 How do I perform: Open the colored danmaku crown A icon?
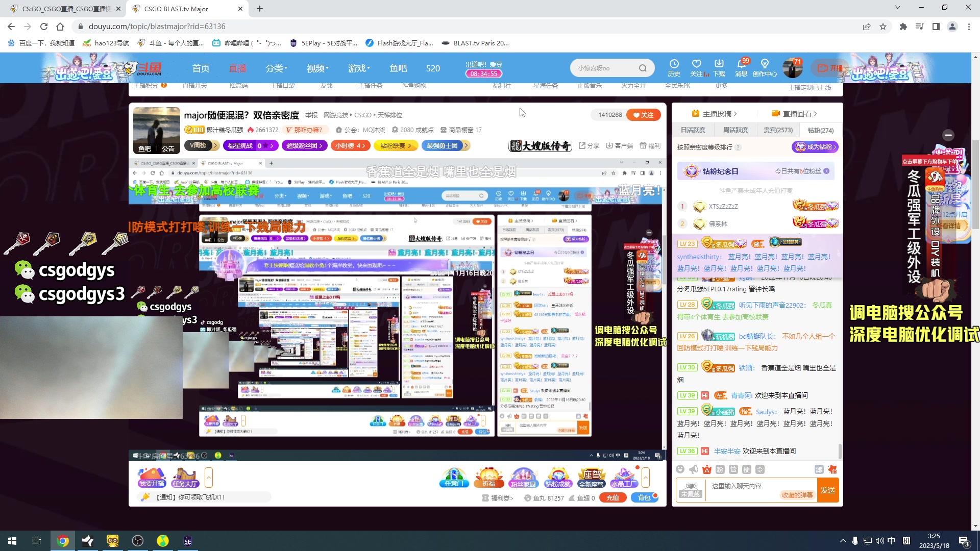(x=706, y=469)
